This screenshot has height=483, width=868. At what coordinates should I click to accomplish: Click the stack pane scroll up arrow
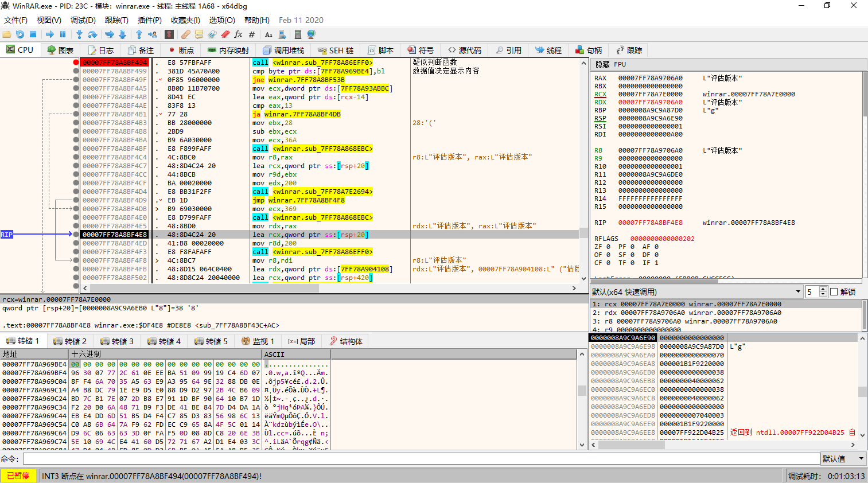coord(862,338)
